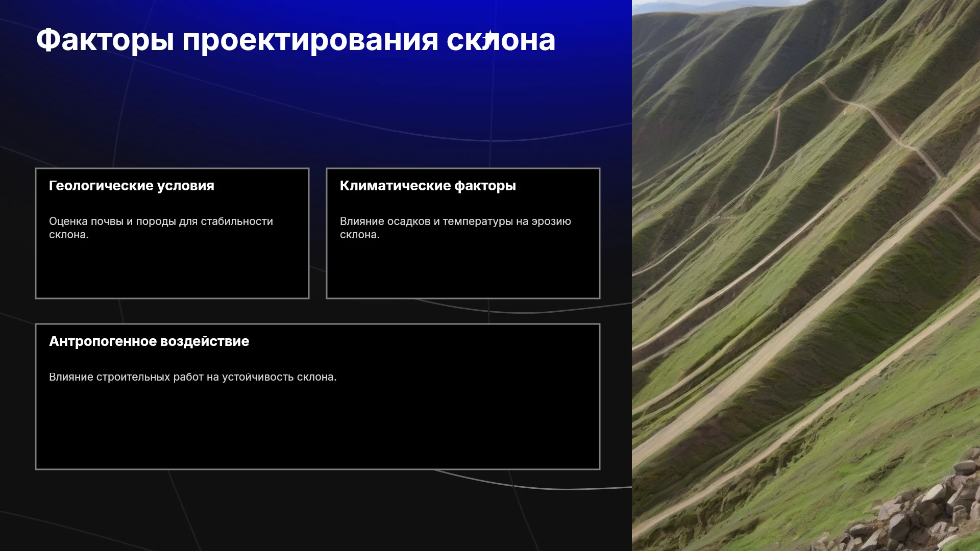
Task: Select the slide title 'Факторы проектирования склона'
Action: [x=296, y=40]
